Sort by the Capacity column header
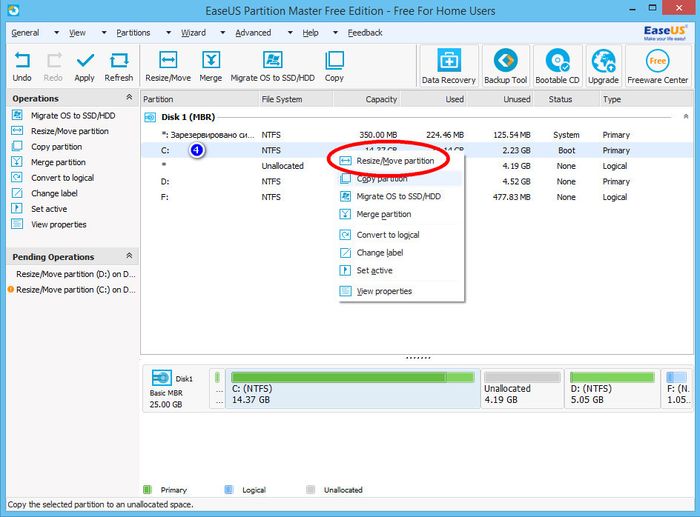This screenshot has height=517, width=700. [x=367, y=99]
